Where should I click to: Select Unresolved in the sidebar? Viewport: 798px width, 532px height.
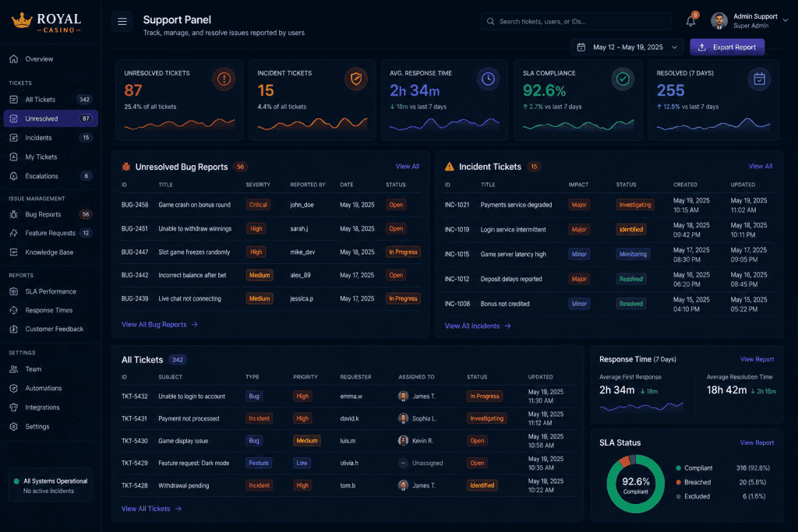(51, 118)
